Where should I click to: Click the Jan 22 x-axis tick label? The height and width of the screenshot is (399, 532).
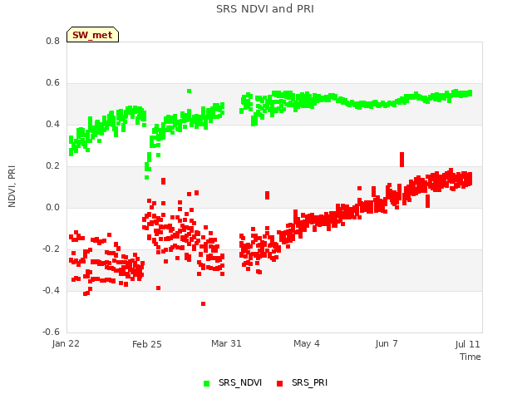click(x=66, y=343)
